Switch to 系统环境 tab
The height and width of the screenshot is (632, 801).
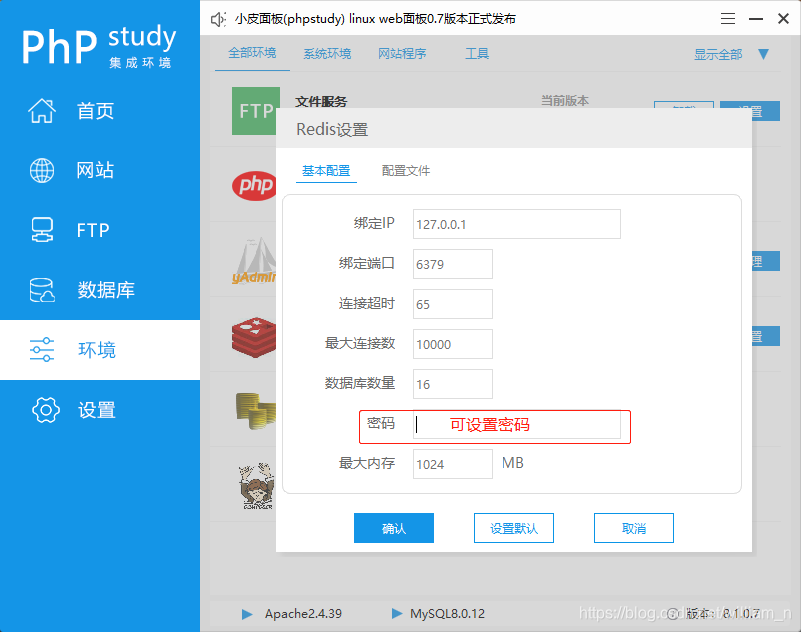327,54
